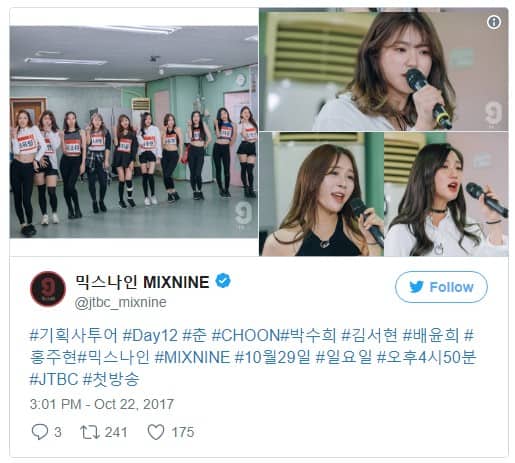The image size is (515, 463).
Task: Open the #첫방송 hashtag
Action: (x=111, y=379)
